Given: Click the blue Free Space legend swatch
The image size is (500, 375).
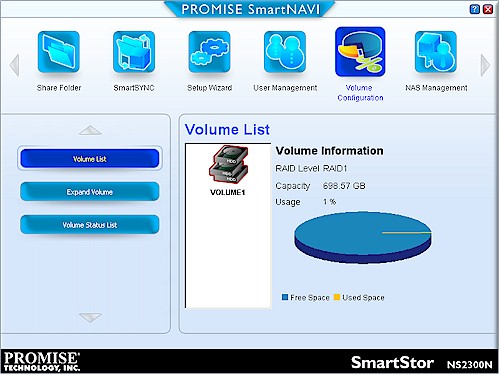Looking at the screenshot, I should tap(285, 297).
